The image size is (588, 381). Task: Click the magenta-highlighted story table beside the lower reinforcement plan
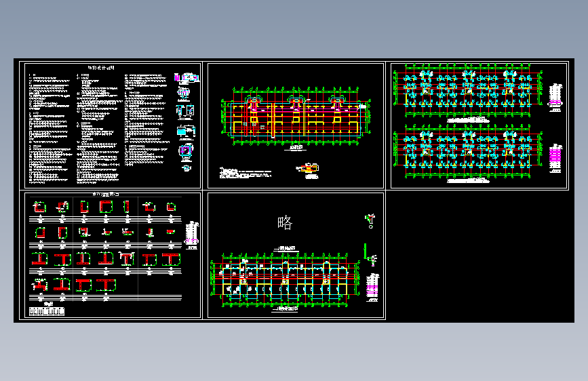tap(555, 159)
